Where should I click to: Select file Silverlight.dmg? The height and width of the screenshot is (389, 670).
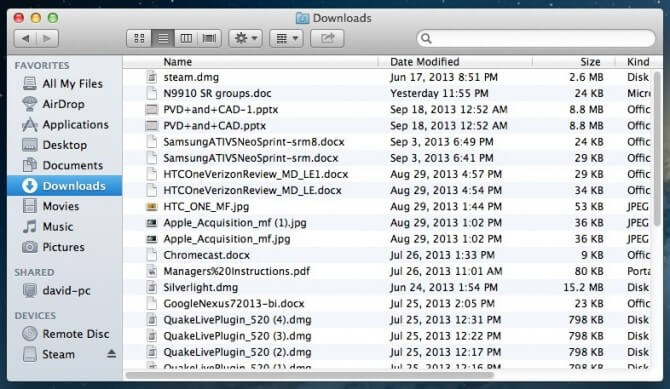point(389,287)
